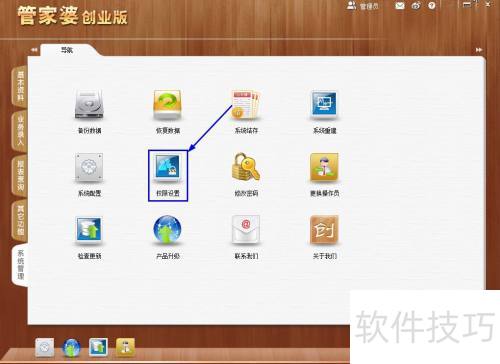Screen dimensions: 500x364
Task: Switch to the 业务录入 side tab
Action: click(20, 131)
